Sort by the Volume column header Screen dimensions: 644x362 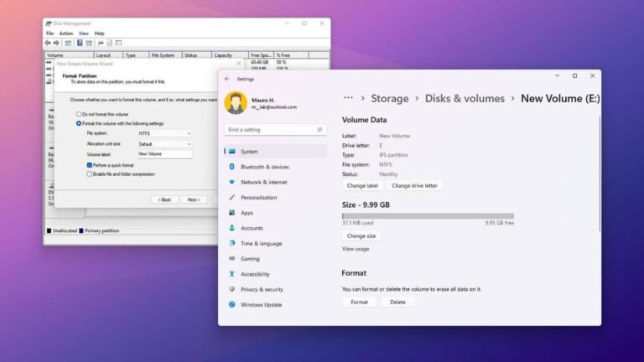click(x=70, y=55)
